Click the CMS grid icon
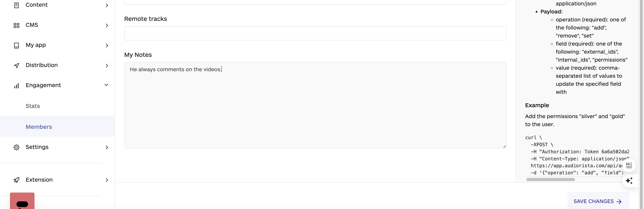This screenshot has width=644, height=209. pyautogui.click(x=16, y=25)
